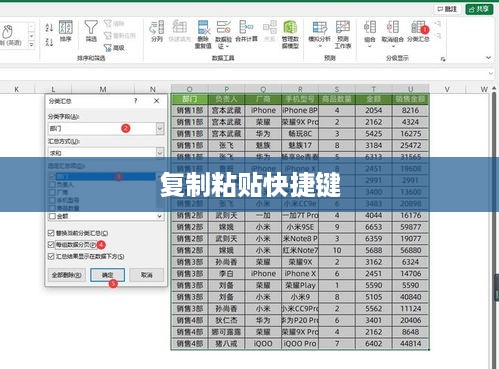The height and width of the screenshot is (369, 499).
Task: Click the hide detail icon in 分级显示
Action: (x=438, y=36)
